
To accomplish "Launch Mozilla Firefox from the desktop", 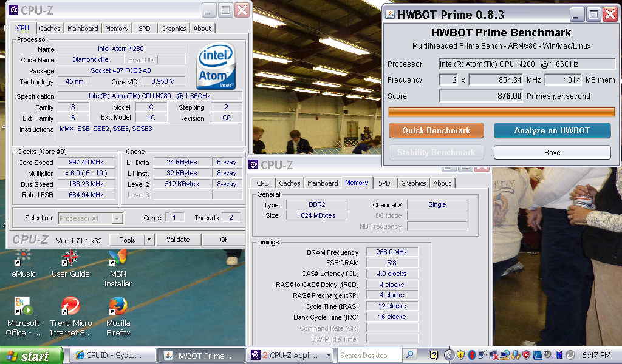I will click(118, 317).
